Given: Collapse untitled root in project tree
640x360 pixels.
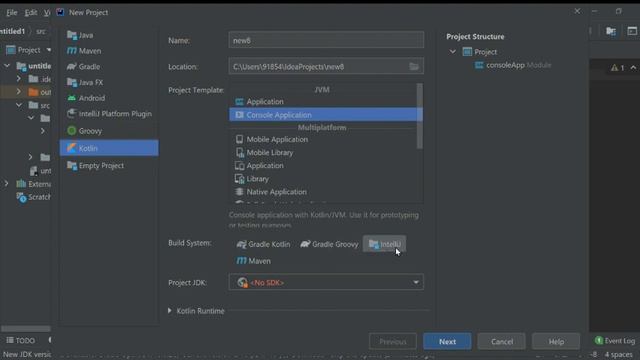Looking at the screenshot, I should click(x=7, y=66).
